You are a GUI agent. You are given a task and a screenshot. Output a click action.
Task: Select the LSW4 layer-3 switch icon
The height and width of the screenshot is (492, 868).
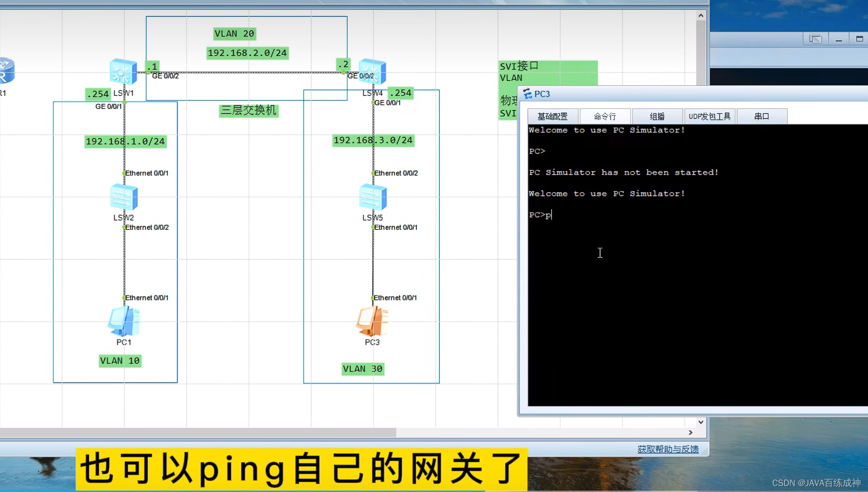[372, 71]
